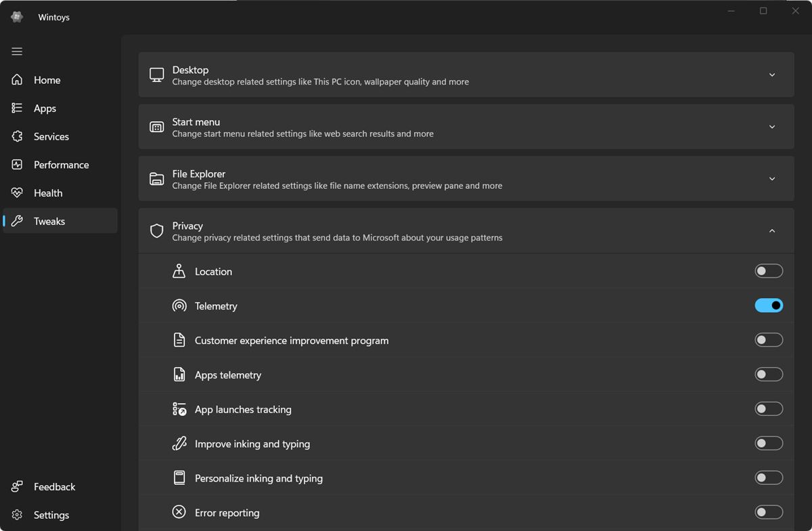The width and height of the screenshot is (812, 531).
Task: Collapse the Privacy section chevron
Action: tap(772, 231)
